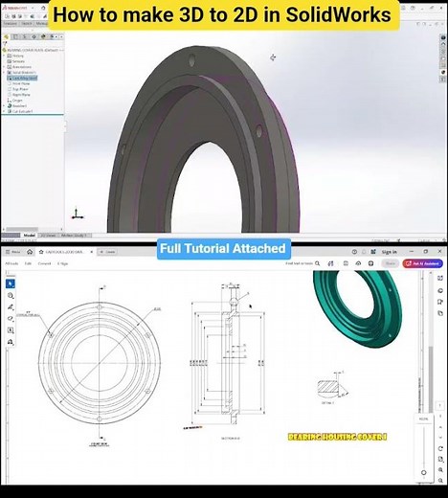Screen dimensions: 448x498
Task: Expand the Revolve1 feature arrow
Action: [x=4, y=105]
